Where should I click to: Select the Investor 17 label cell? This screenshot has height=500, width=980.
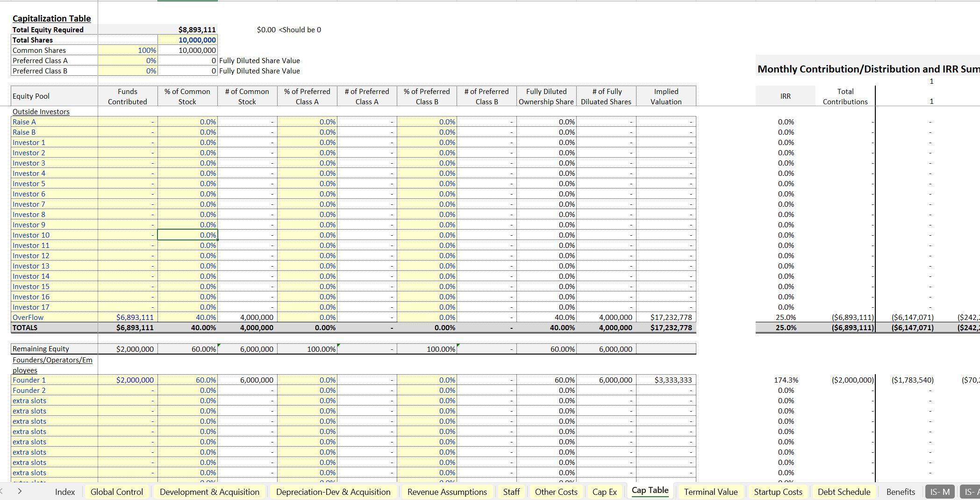click(x=54, y=307)
